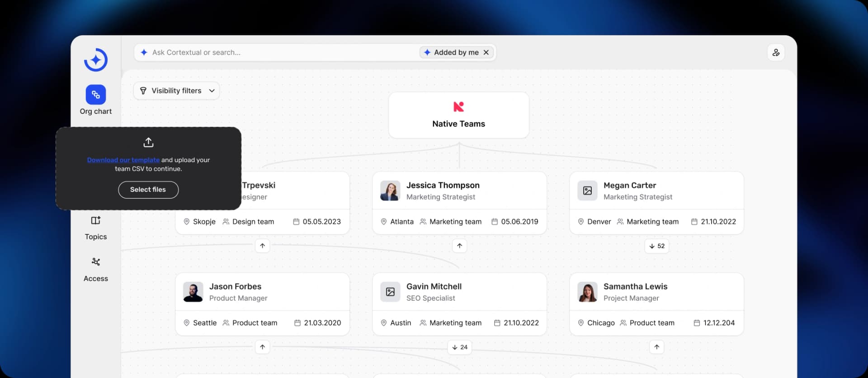
Task: Open the user account icon at top right
Action: [776, 52]
